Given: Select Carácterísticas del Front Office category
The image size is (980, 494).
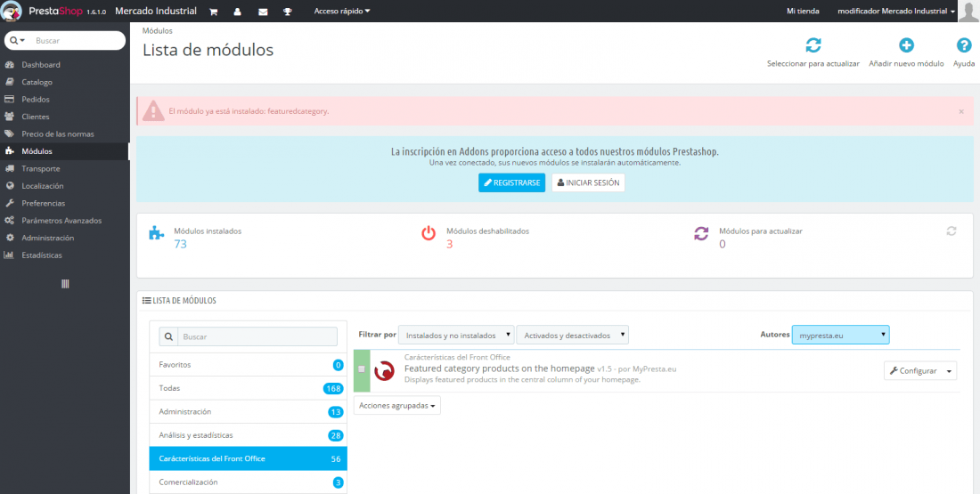Looking at the screenshot, I should (x=249, y=458).
